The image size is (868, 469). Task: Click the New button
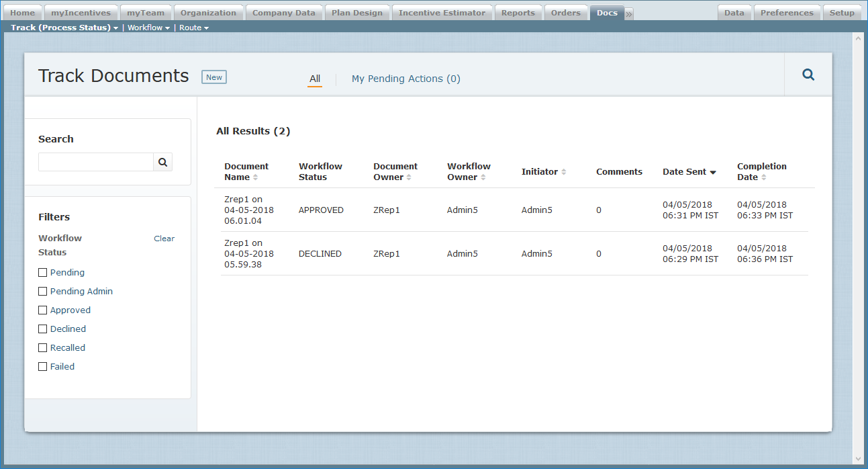pyautogui.click(x=214, y=77)
